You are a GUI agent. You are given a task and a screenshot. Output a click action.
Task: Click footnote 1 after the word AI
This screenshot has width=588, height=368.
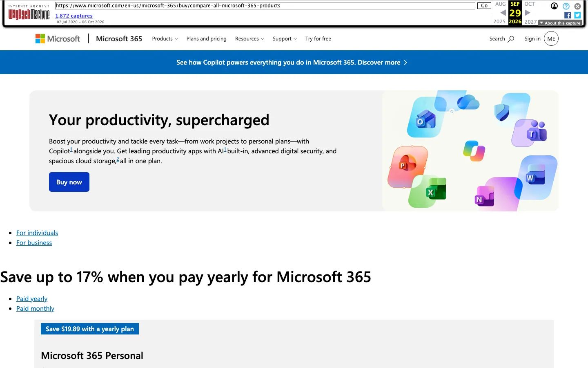225,149
